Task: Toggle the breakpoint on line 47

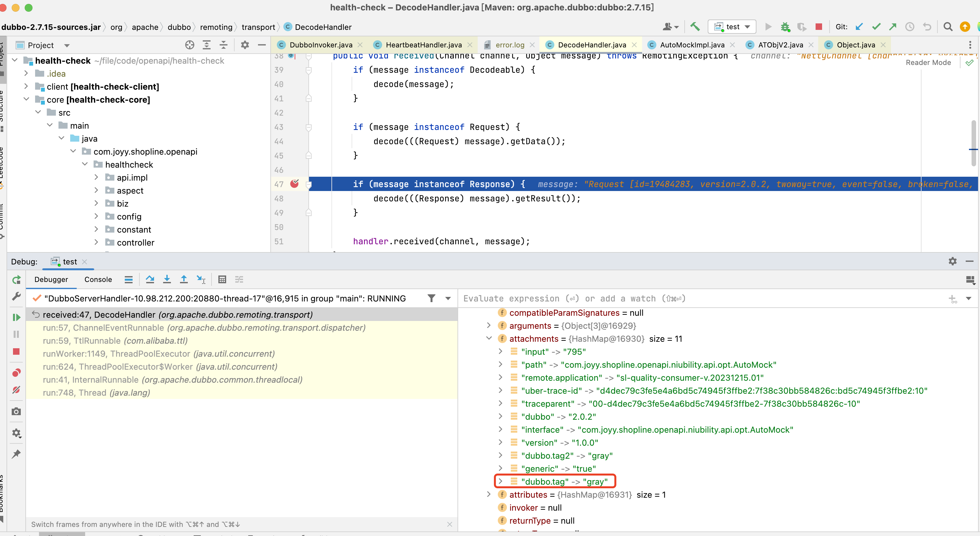Action: 294,184
